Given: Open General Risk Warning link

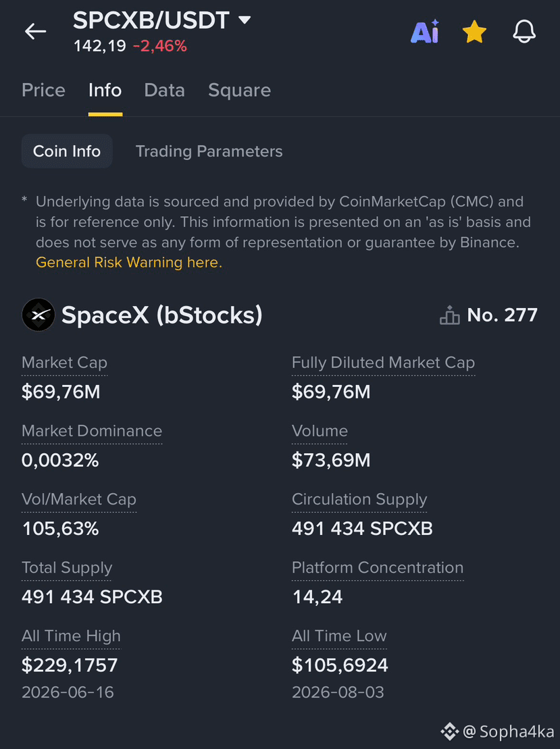Looking at the screenshot, I should (129, 262).
